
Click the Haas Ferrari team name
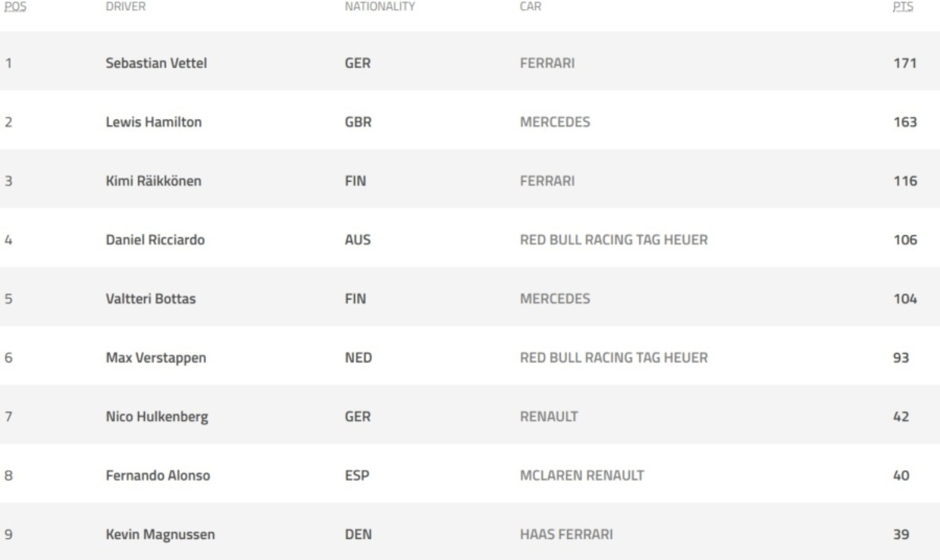[x=566, y=534]
